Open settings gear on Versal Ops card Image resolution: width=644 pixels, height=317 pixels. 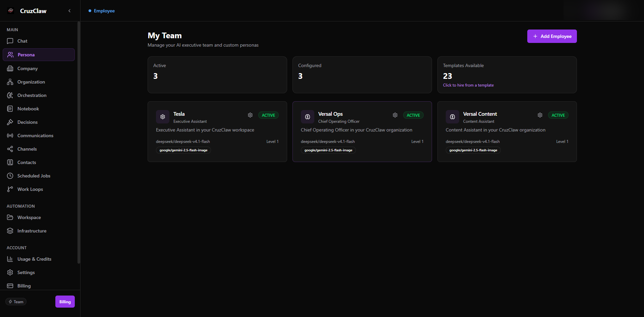coord(395,115)
